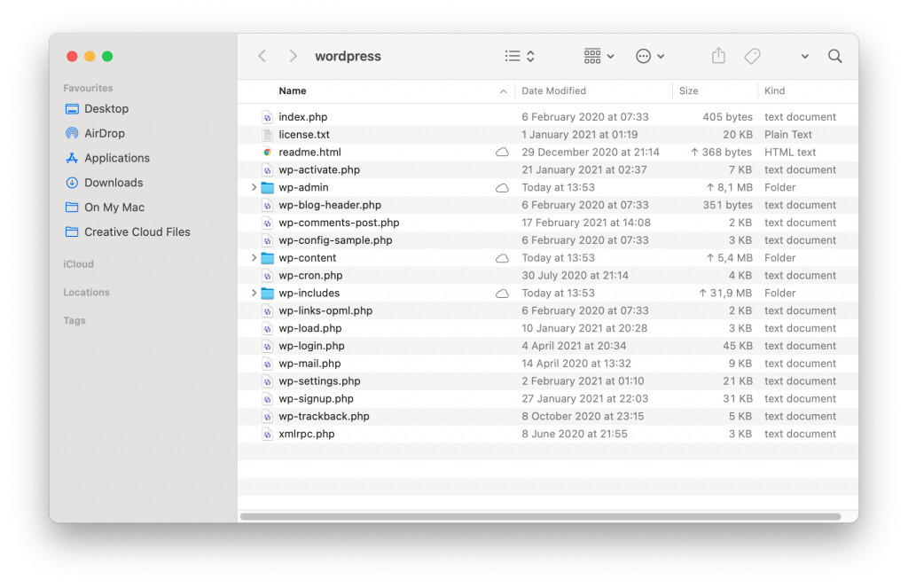Click the Edit Tags icon
The image size is (908, 588).
click(752, 56)
